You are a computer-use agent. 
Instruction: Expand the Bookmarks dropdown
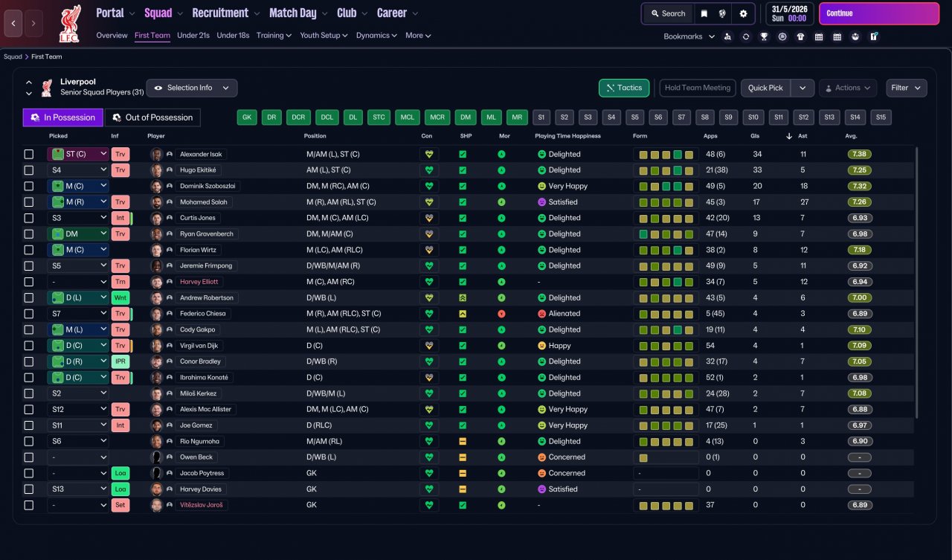[x=689, y=36]
